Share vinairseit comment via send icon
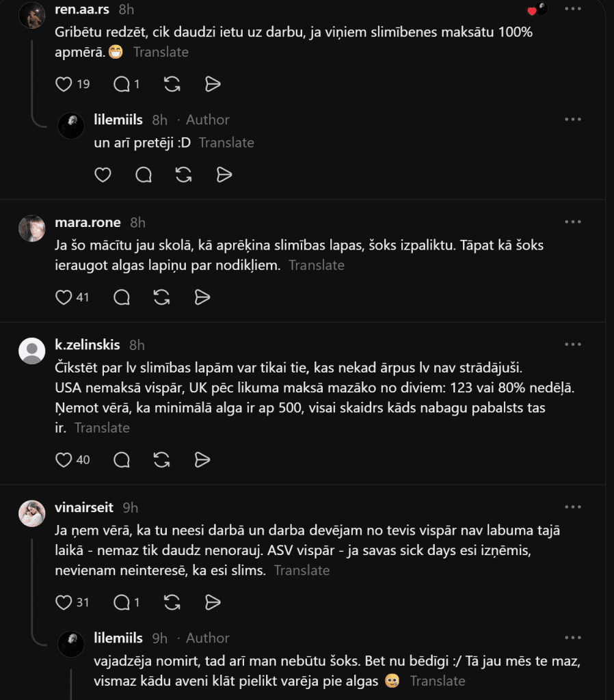This screenshot has width=614, height=700. point(213,602)
